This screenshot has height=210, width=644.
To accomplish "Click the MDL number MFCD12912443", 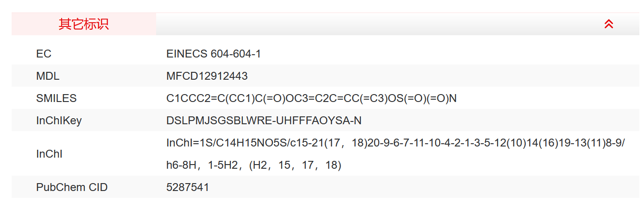I will point(207,76).
